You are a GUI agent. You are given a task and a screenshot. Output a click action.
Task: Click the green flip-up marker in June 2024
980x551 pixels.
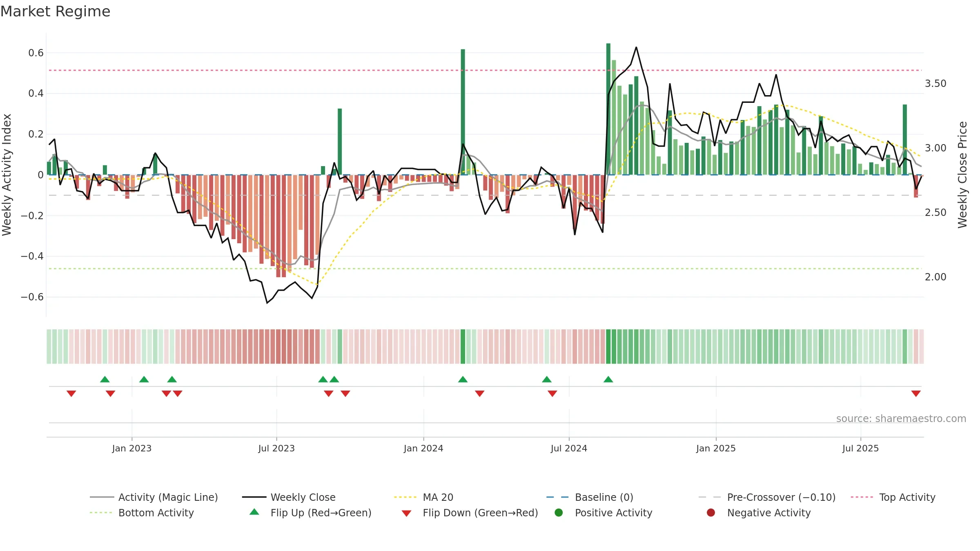click(547, 379)
